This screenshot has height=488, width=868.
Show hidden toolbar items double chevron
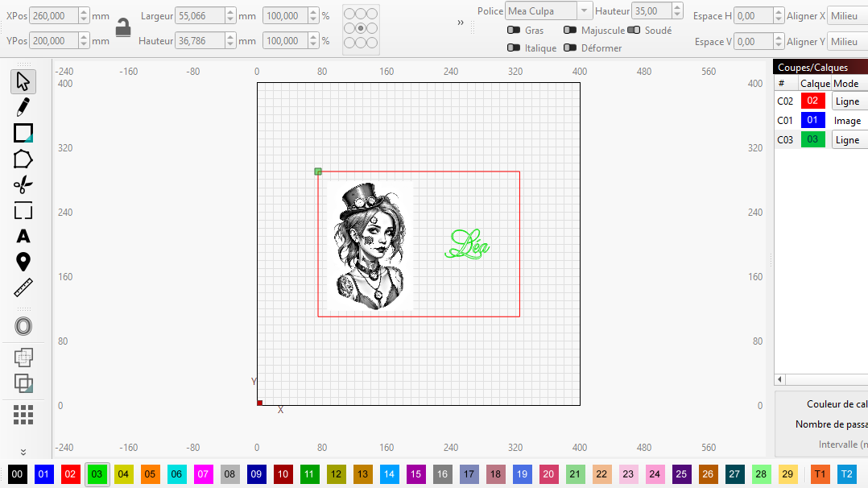pos(461,23)
